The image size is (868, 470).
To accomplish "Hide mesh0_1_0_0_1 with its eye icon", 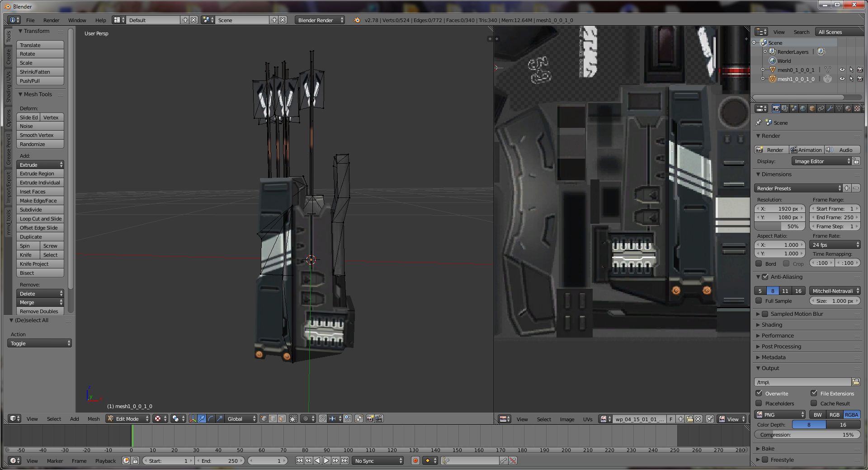I will tap(842, 70).
